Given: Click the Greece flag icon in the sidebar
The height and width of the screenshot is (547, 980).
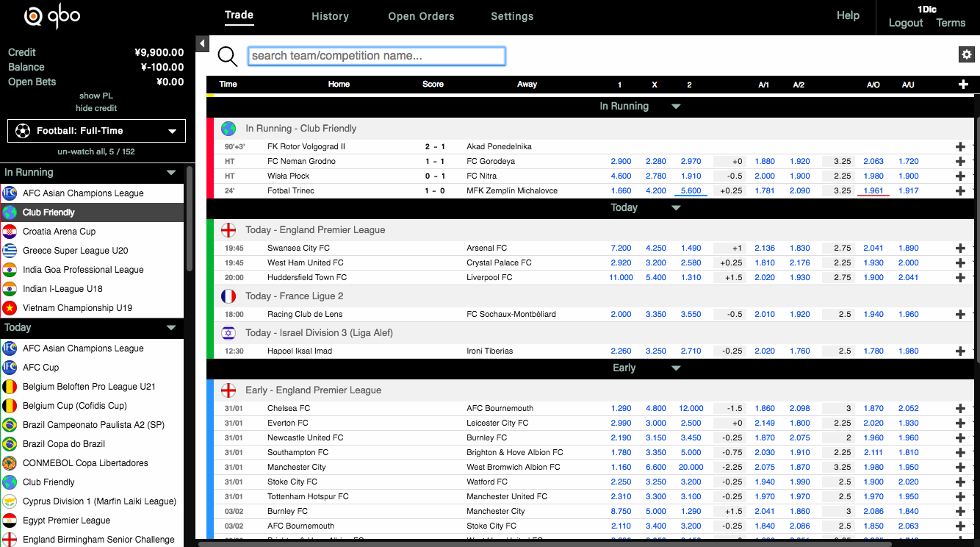Looking at the screenshot, I should tap(10, 251).
